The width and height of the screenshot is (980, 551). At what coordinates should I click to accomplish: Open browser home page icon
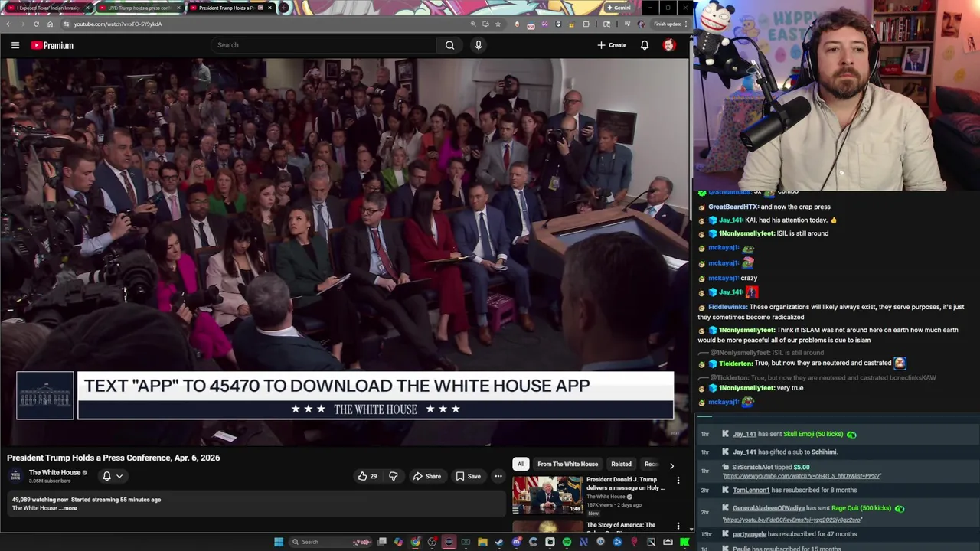pos(50,24)
